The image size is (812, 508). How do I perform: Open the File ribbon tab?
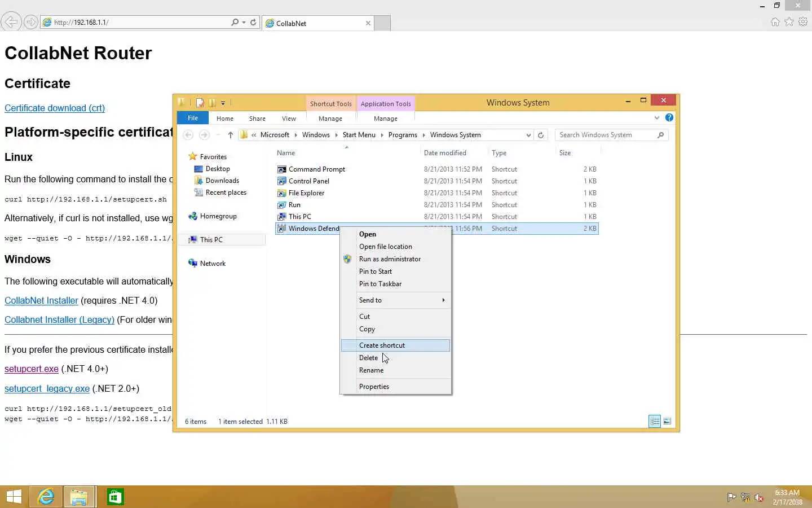coord(193,118)
